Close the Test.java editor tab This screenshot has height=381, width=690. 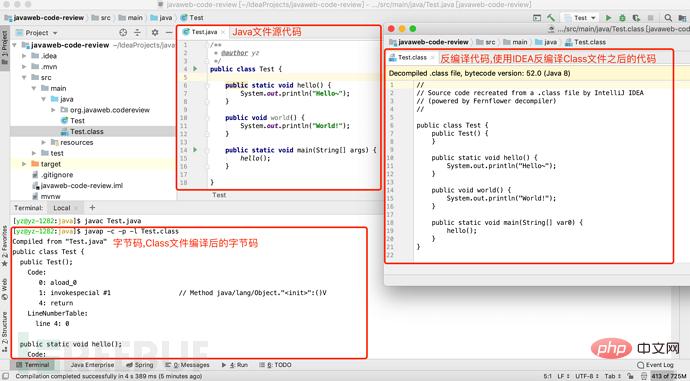pos(223,32)
